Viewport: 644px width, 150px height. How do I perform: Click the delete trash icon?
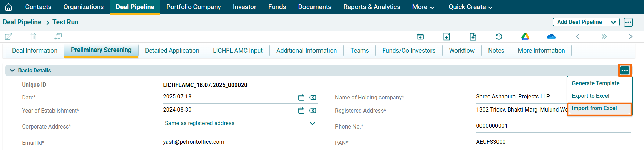point(33,36)
